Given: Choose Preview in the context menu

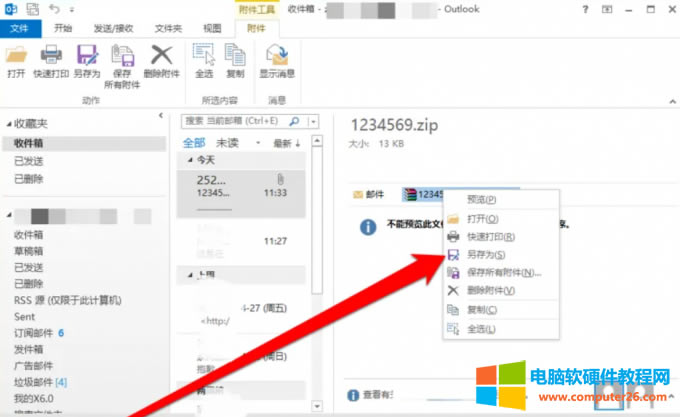Looking at the screenshot, I should pyautogui.click(x=501, y=199).
